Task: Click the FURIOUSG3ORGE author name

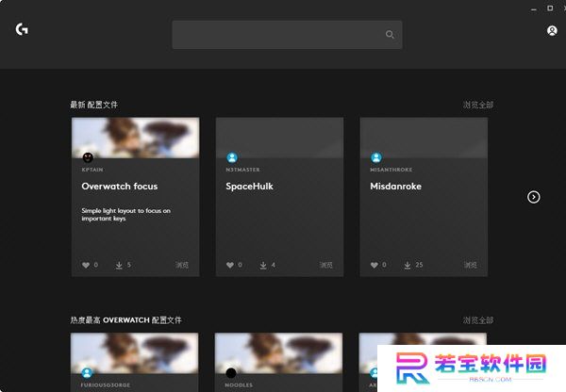Action: tap(105, 385)
